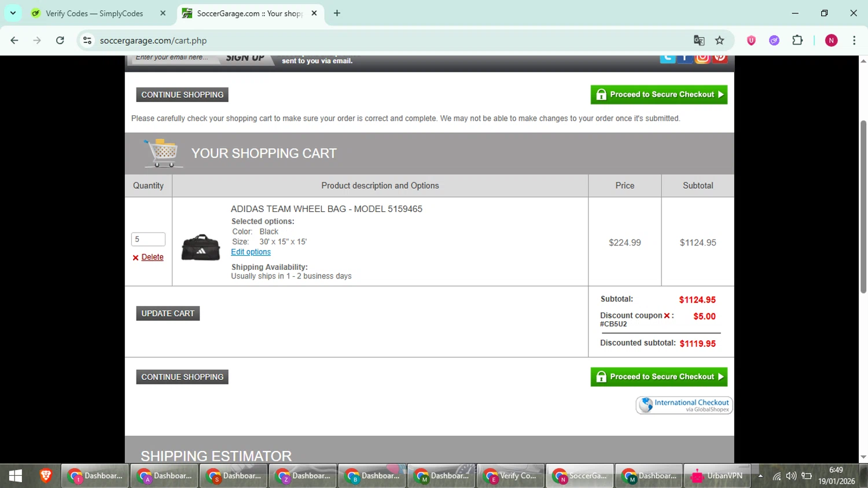Click the $224.99 price cell
Image resolution: width=868 pixels, height=488 pixels.
(625, 243)
